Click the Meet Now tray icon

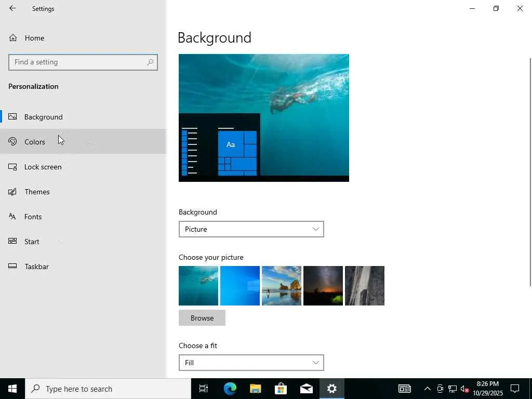(440, 389)
